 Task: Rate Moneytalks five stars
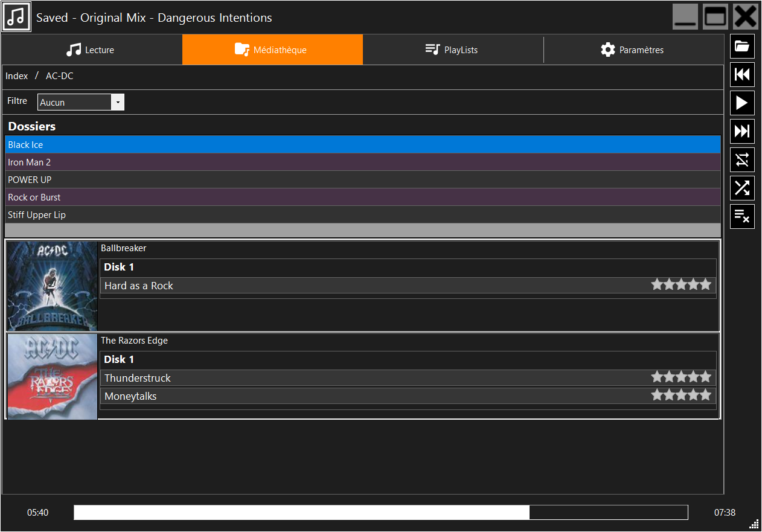click(705, 395)
